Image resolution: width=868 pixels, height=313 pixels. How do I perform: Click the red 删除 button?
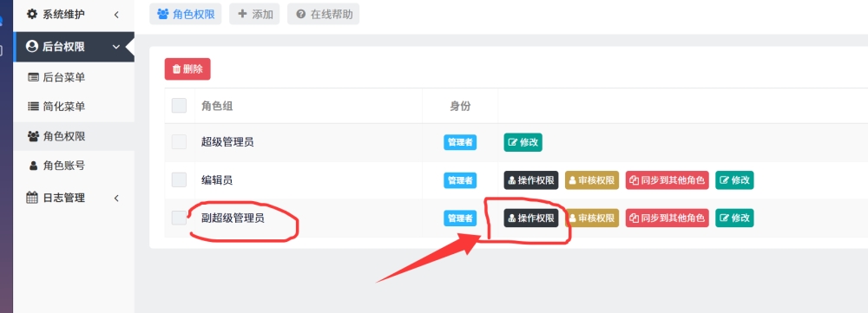point(187,69)
